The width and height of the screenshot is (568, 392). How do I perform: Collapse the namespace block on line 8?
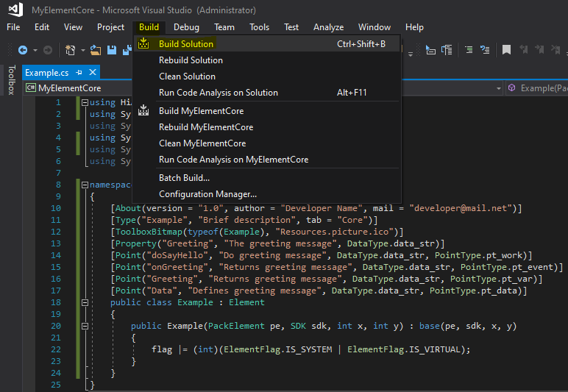[85, 185]
